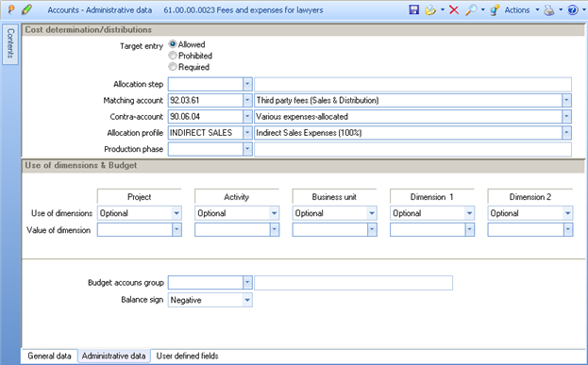588x365 pixels.
Task: Click the INDIRECT SALES allocation profile field
Action: click(206, 133)
